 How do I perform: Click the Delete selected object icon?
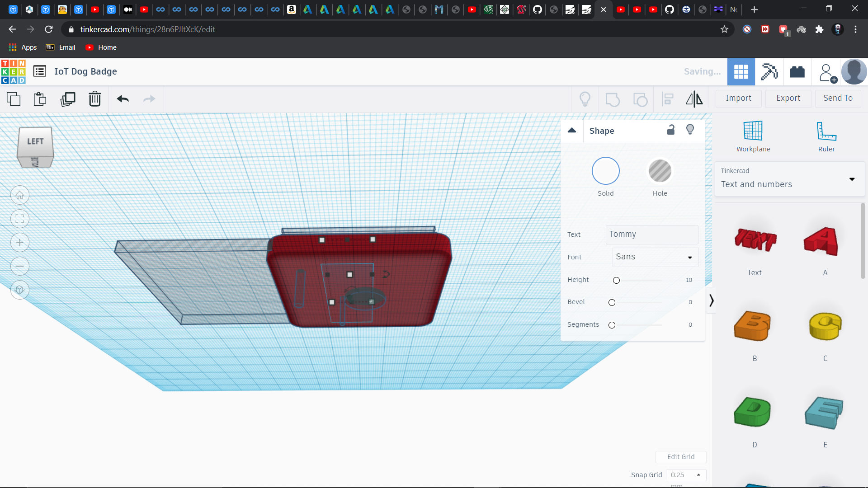[95, 99]
